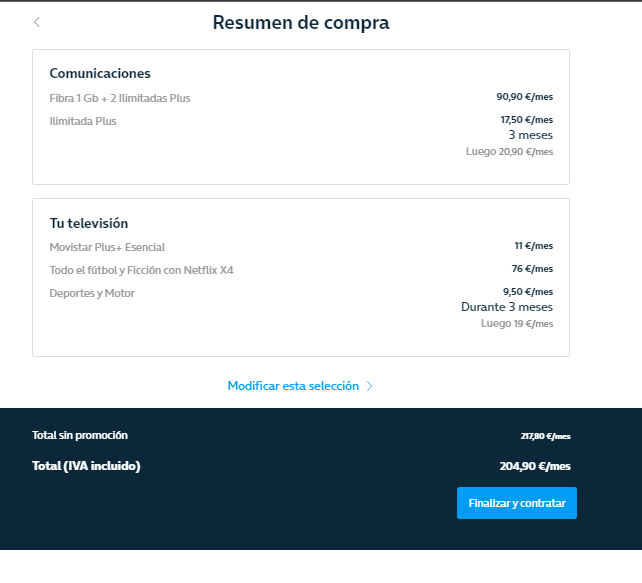The image size is (642, 583).
Task: Click the Comunicaciones section title
Action: 100,73
